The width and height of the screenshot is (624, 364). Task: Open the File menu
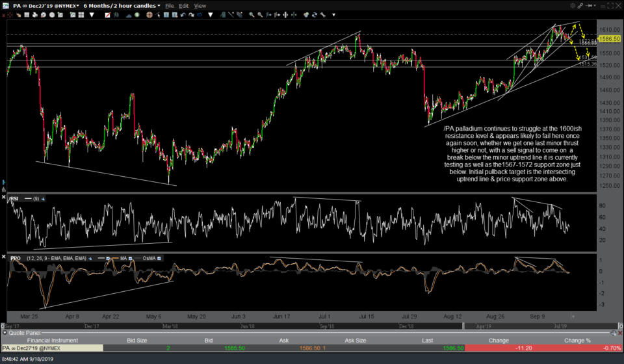pos(170,5)
